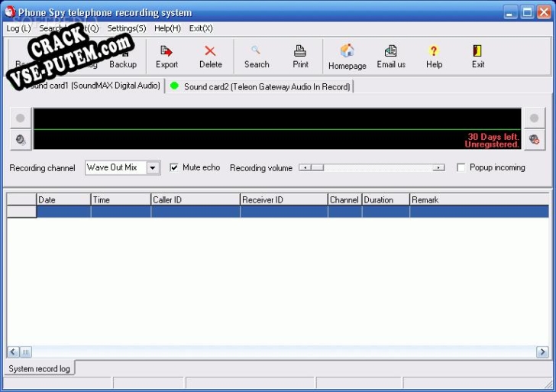Enable the Popup incoming checkbox
The image size is (556, 392).
(461, 167)
